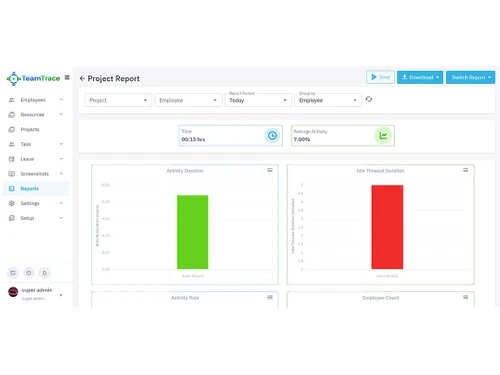500x375 pixels.
Task: Click the Screenshots monitor icon
Action: (x=12, y=174)
